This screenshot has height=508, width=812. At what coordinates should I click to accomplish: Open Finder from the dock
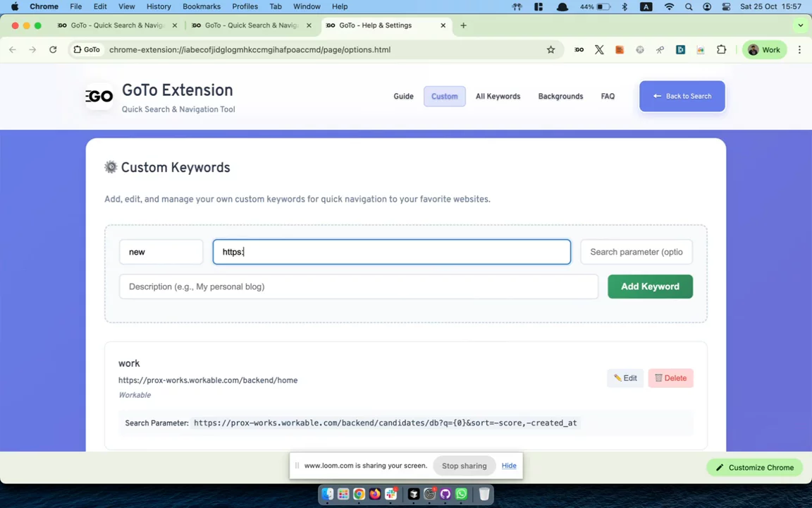(x=327, y=494)
